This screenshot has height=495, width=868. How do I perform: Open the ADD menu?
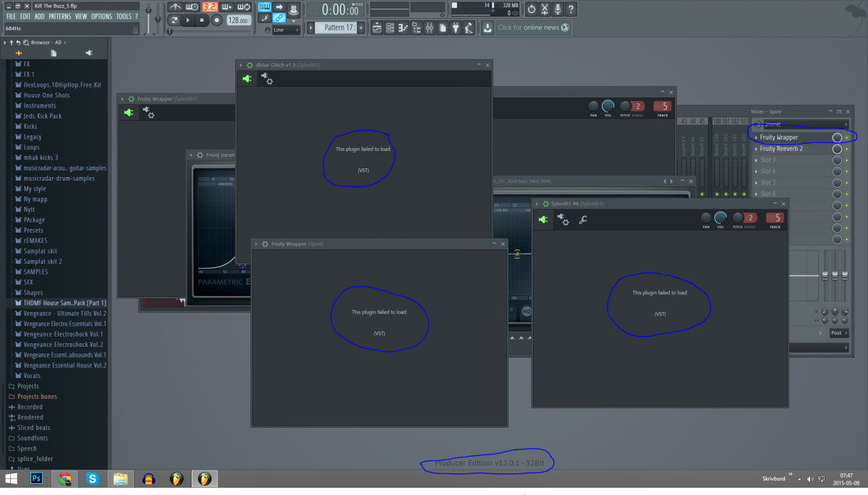pos(40,17)
